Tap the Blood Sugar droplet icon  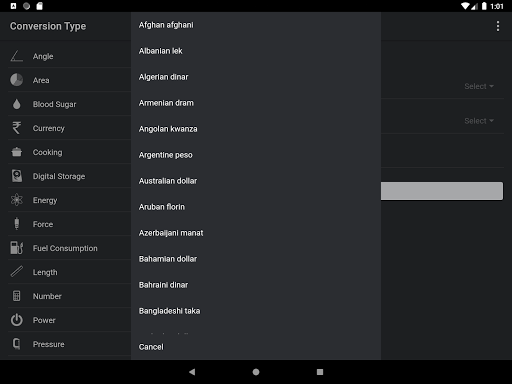pyautogui.click(x=17, y=104)
